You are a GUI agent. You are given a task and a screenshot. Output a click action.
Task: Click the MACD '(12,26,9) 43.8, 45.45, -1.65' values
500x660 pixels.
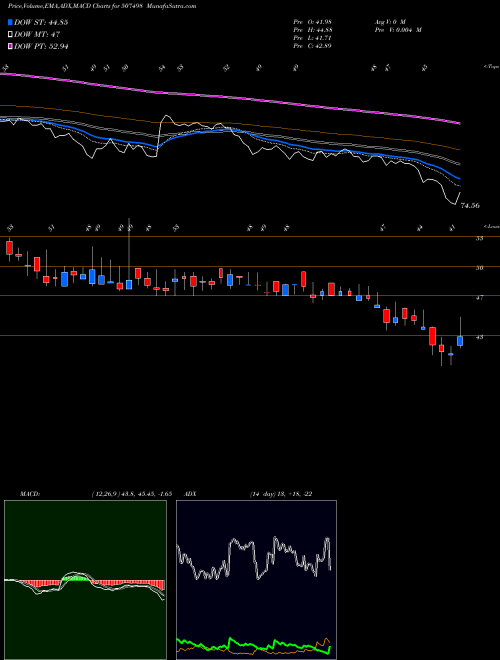click(x=131, y=494)
